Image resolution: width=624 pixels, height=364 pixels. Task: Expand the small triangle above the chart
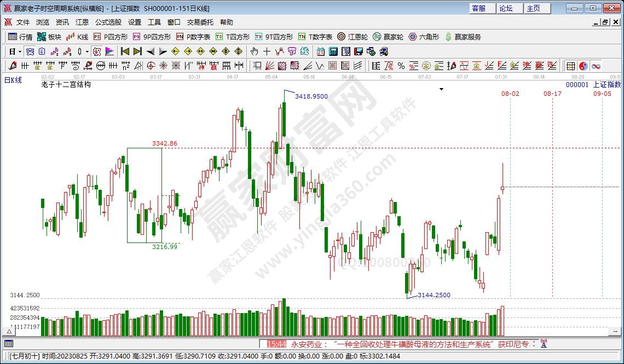click(x=441, y=89)
